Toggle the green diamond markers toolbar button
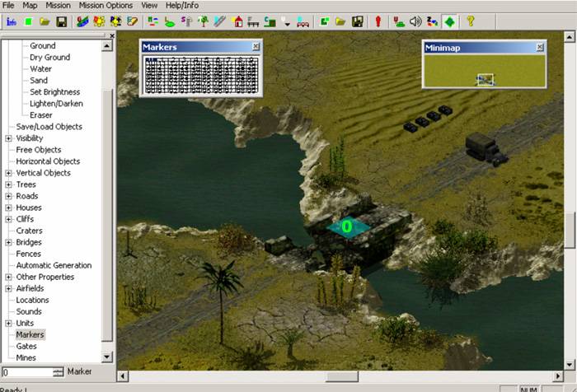This screenshot has height=392, width=577. tap(449, 21)
